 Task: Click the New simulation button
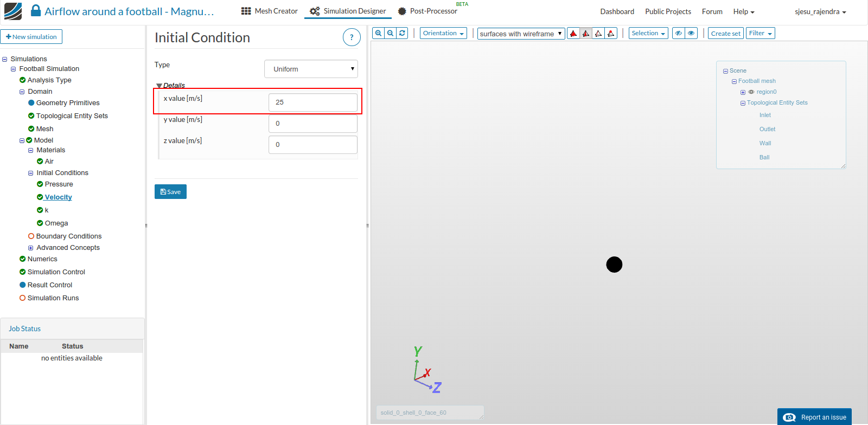(31, 37)
